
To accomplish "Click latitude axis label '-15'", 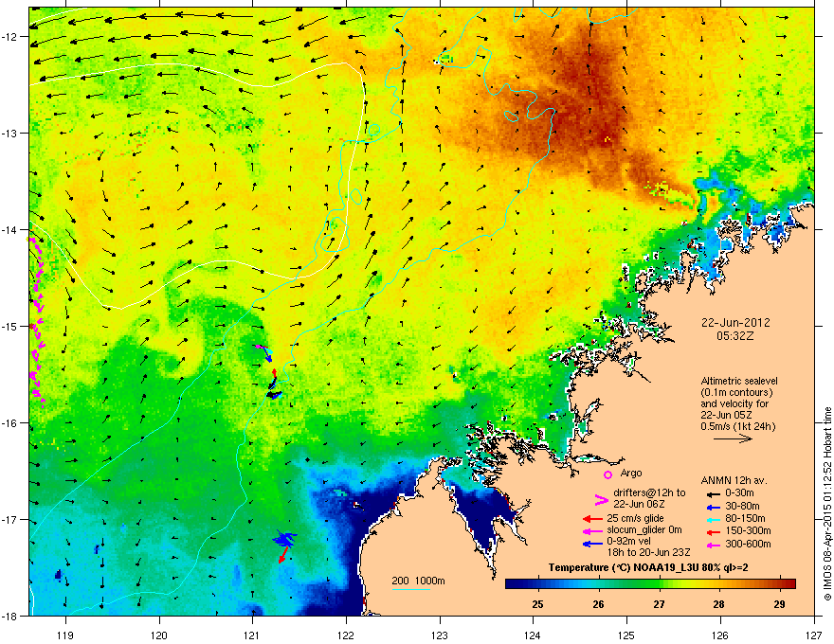I will [11, 326].
